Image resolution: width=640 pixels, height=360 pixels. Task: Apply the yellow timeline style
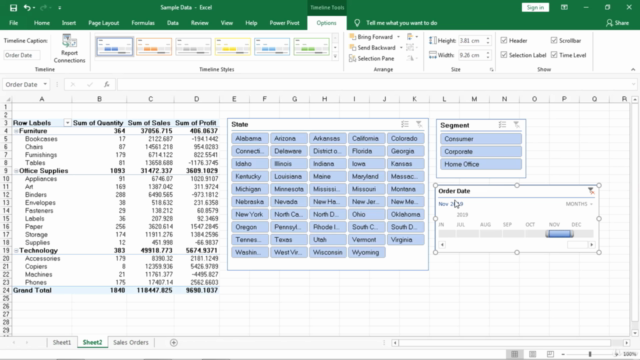tap(233, 47)
